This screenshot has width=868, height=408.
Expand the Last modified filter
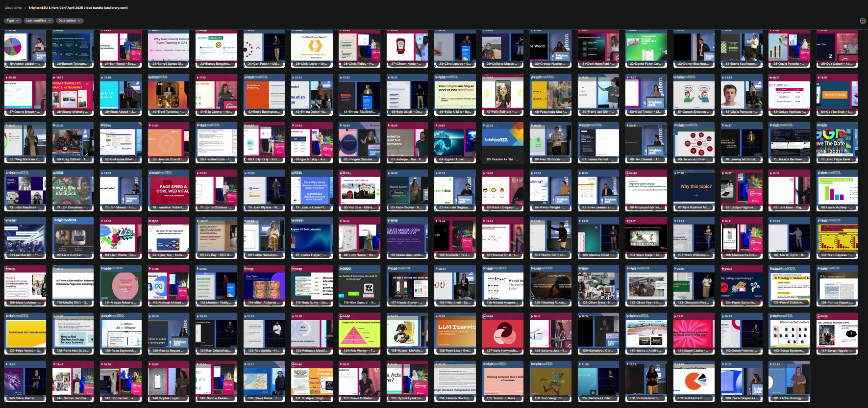point(38,21)
